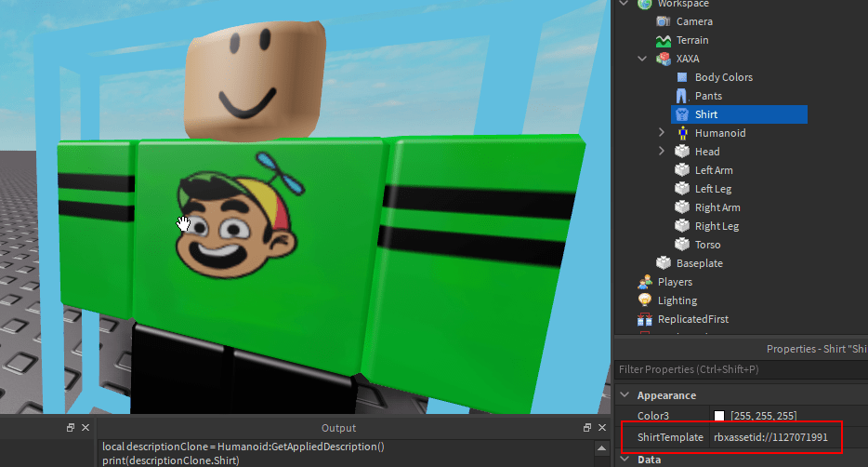Screen dimensions: 868x467
Task: Click the ShirtTemplate asset id field
Action: click(x=770, y=437)
